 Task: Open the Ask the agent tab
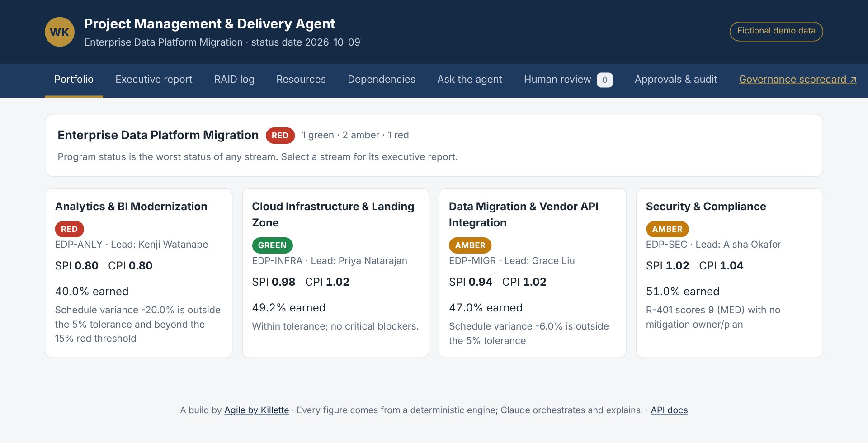(470, 80)
